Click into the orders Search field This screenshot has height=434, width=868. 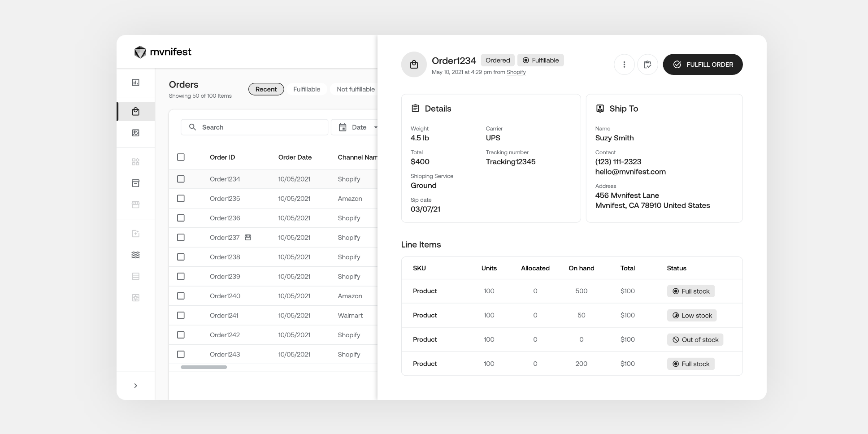coord(260,127)
